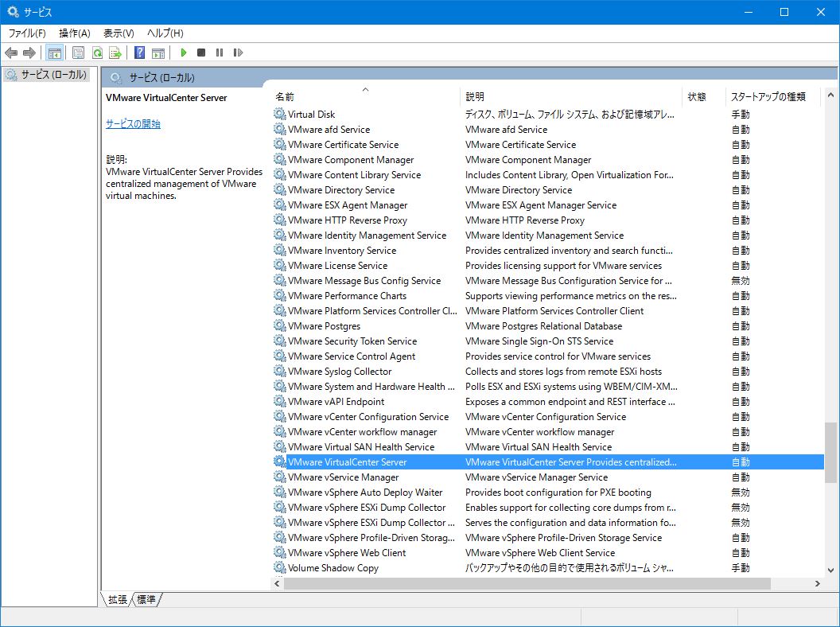The image size is (840, 627).
Task: Click the gear icon beside VMware License Service
Action: click(x=280, y=265)
